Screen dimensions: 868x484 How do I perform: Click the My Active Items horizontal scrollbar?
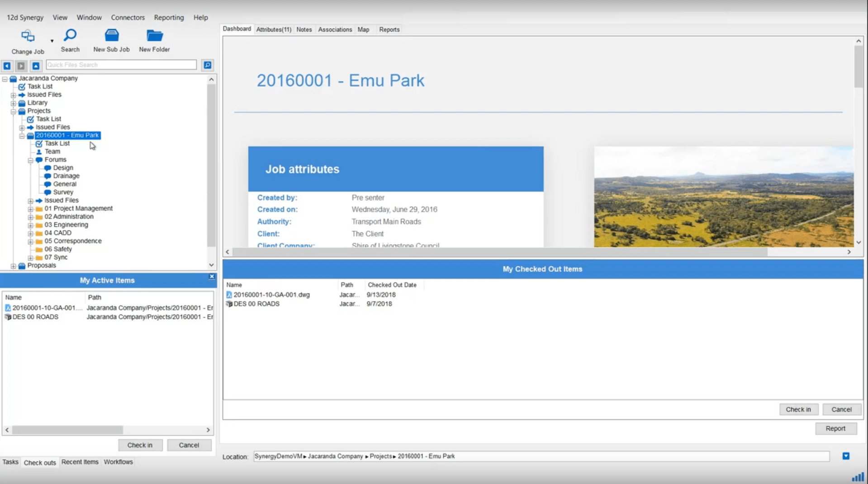coord(67,430)
